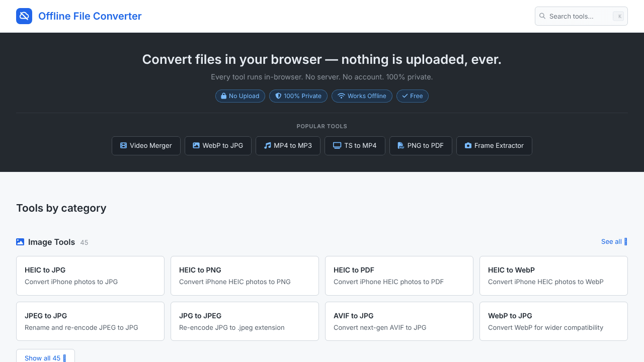Click the 45 count next to Image Tools
Viewport: 644px width, 362px height.
pos(84,242)
